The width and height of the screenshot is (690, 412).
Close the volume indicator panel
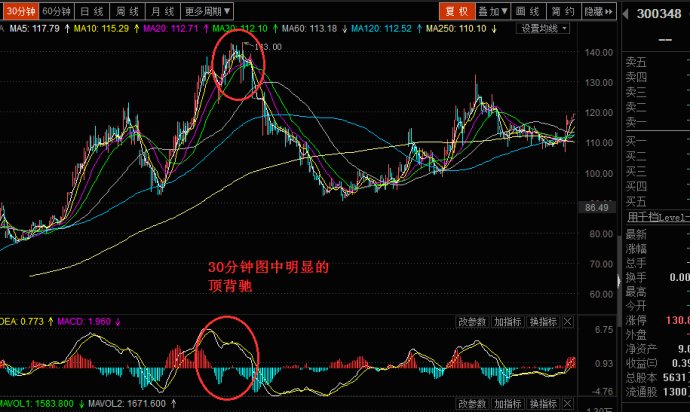568,404
